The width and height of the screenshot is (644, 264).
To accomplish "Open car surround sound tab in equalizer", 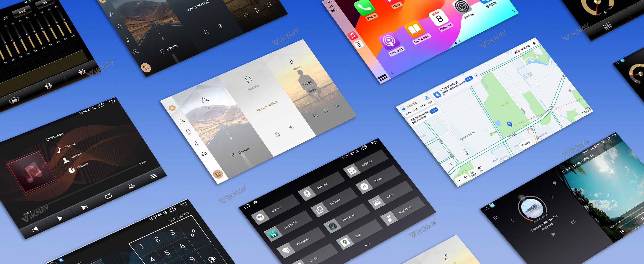I will pyautogui.click(x=15, y=100).
